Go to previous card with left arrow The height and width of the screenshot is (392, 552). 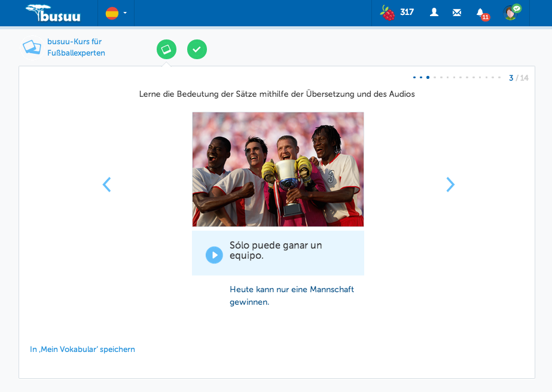pyautogui.click(x=106, y=185)
